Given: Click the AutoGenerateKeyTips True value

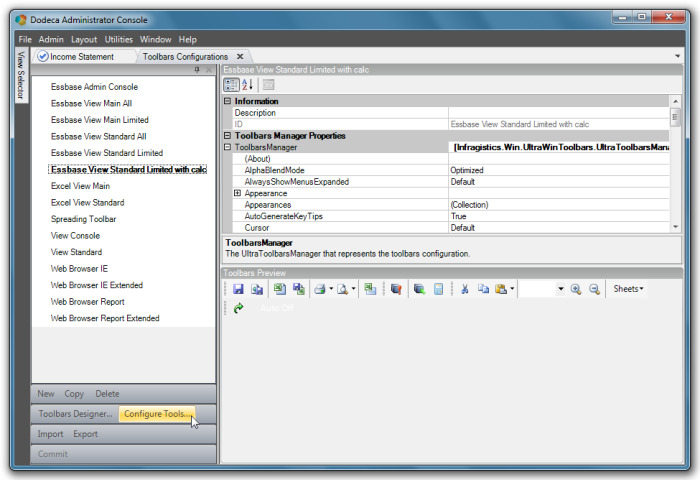Looking at the screenshot, I should 558,216.
